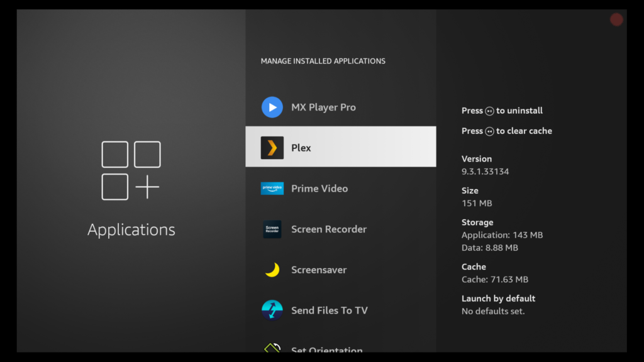Click the remote button icon beside uninstall
644x362 pixels.
click(x=489, y=111)
